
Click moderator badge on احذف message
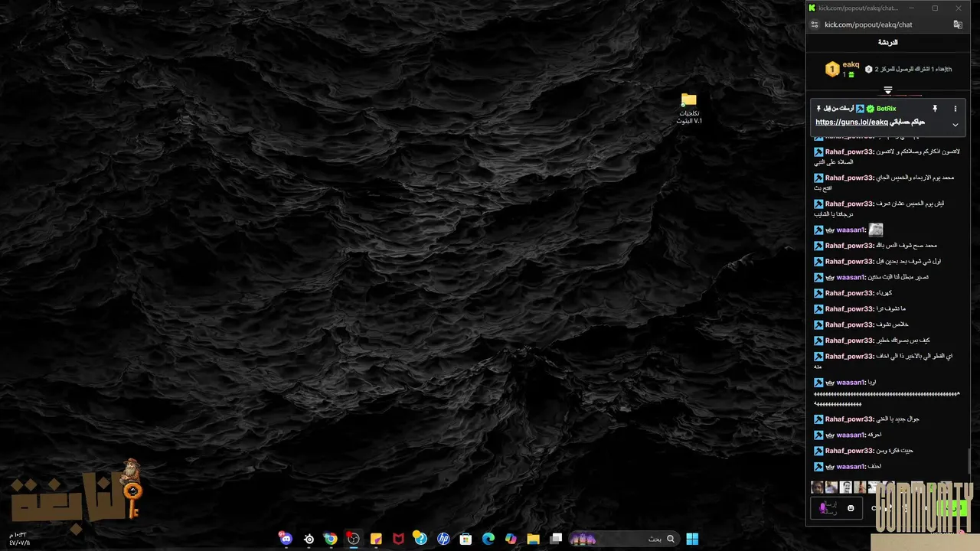(818, 467)
